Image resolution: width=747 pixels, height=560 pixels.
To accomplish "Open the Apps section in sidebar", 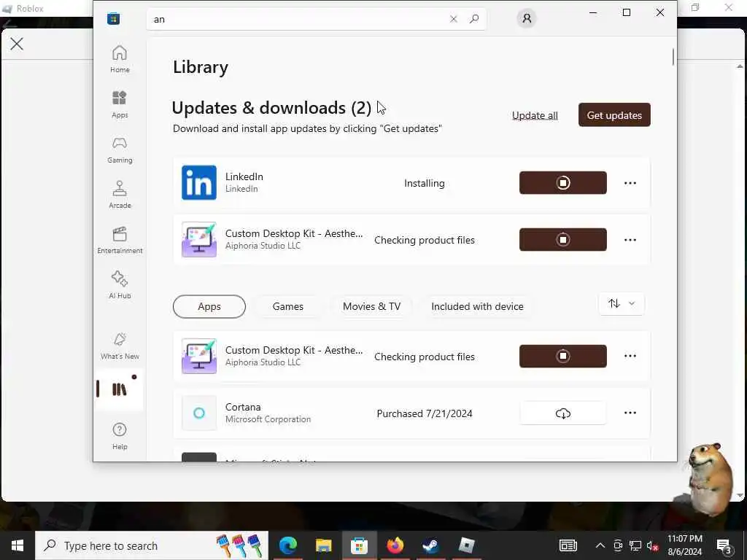I will (120, 104).
